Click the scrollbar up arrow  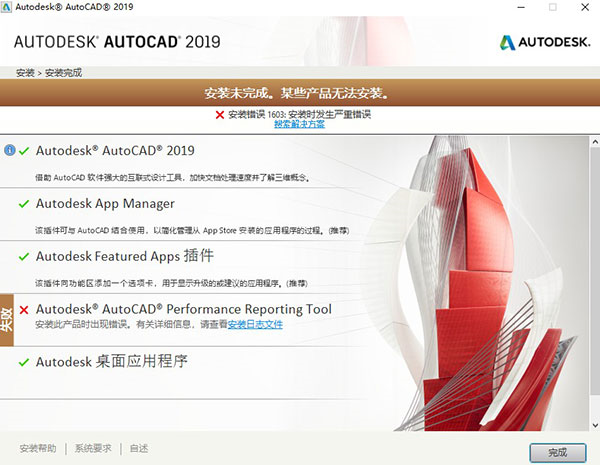(x=595, y=142)
